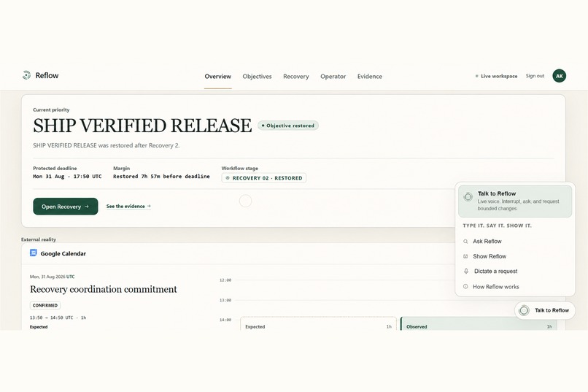Open the Objectives tab
Screen dimensions: 588x392
[x=257, y=76]
